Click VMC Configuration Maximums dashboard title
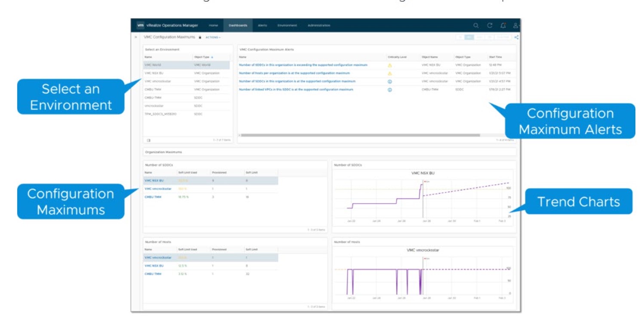This screenshot has height=327, width=644. tap(169, 37)
